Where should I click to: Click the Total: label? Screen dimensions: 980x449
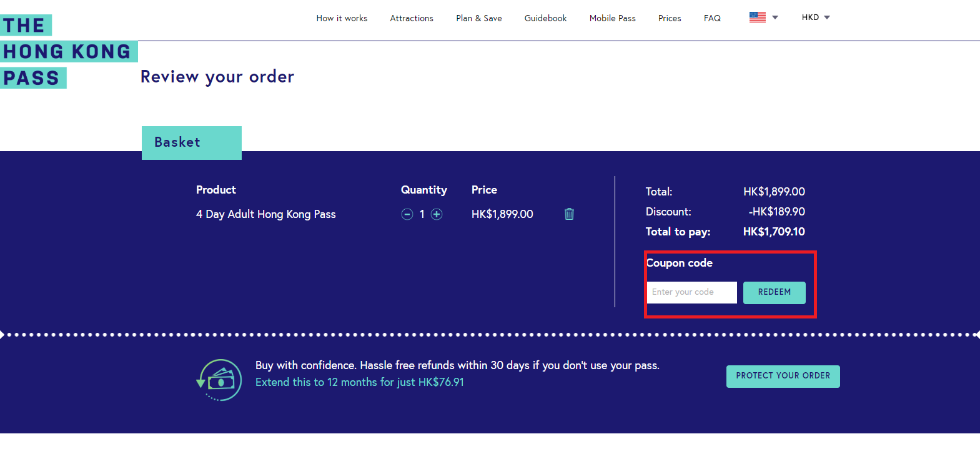[x=659, y=192]
